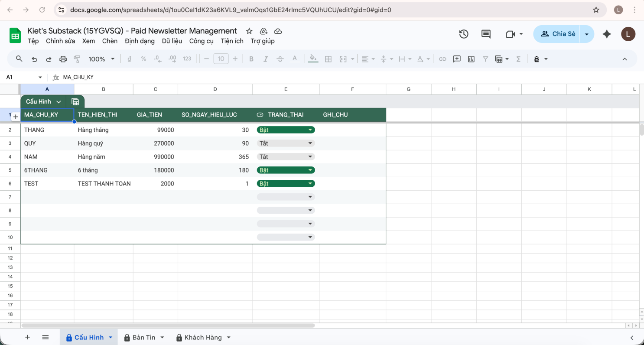Open the borders tool
644x345 pixels.
coord(328,59)
